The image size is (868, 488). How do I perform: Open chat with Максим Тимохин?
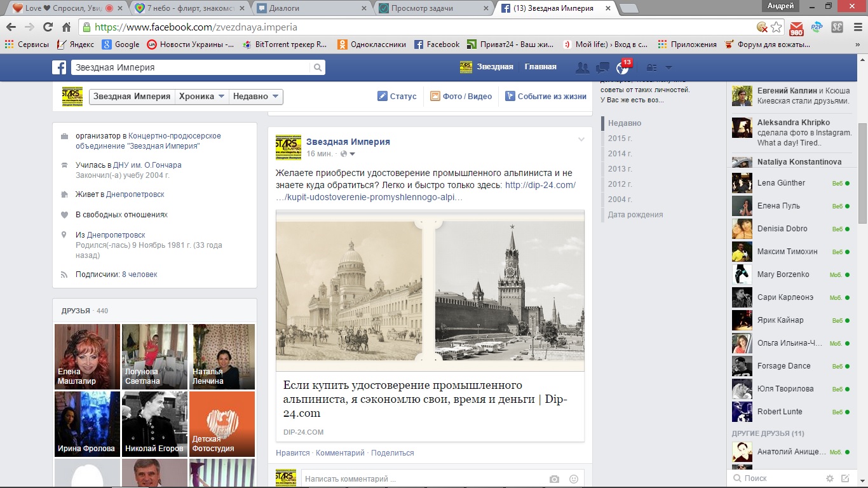tap(792, 252)
